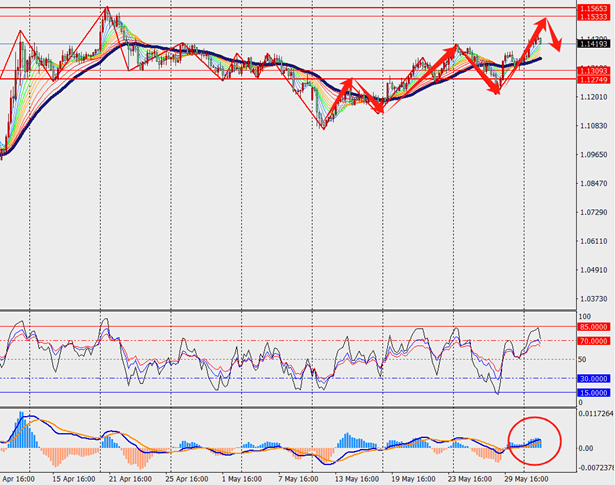Click the 1.09650 price scale value
The image size is (615, 485).
[593, 155]
